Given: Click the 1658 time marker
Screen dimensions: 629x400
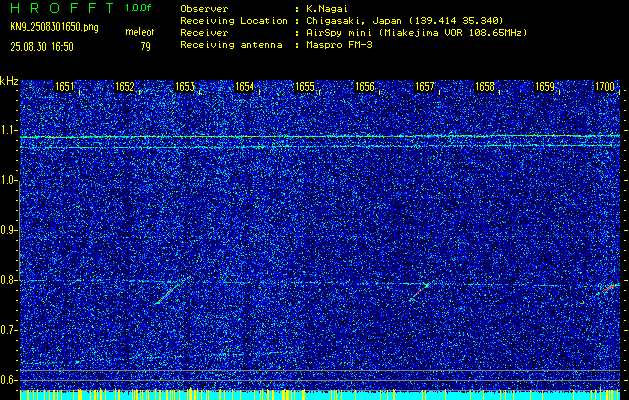Looking at the screenshot, I should click(485, 87).
